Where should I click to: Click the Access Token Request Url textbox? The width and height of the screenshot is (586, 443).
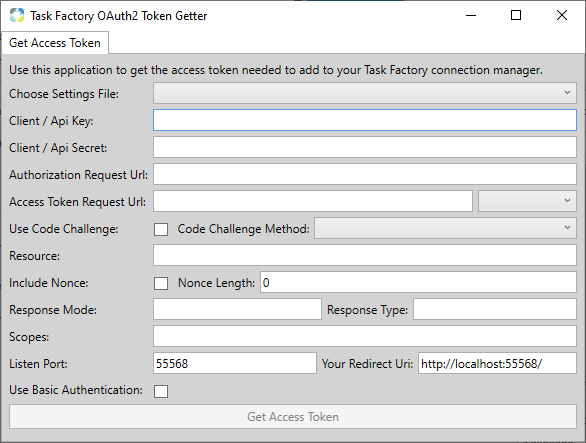[313, 201]
